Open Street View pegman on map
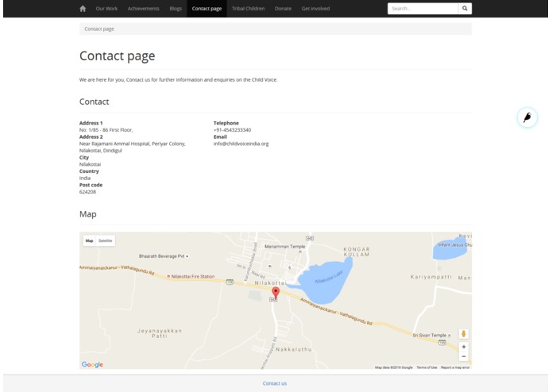 point(464,333)
